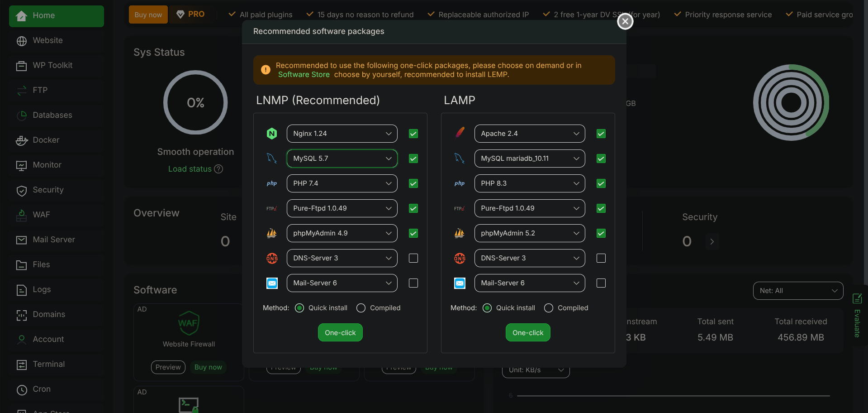
Task: Expand the Net: All dropdown
Action: tap(798, 291)
